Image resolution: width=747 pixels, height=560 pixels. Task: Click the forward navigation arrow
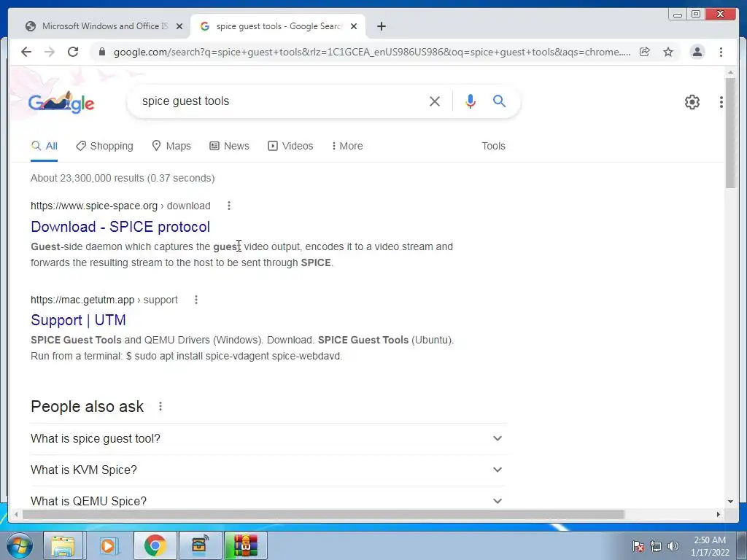[50, 52]
